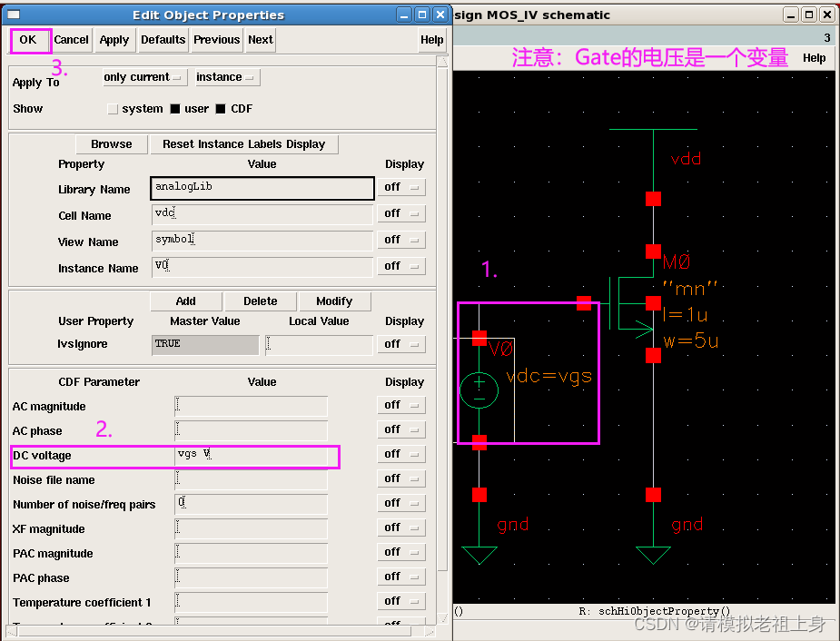
Task: Click the dialog's right scrollbar
Action: 442,363
